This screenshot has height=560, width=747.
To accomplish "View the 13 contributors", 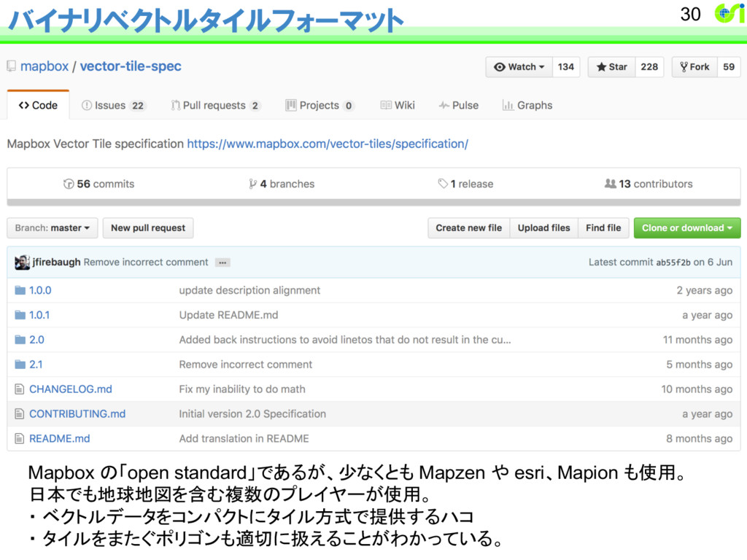I will coord(649,184).
